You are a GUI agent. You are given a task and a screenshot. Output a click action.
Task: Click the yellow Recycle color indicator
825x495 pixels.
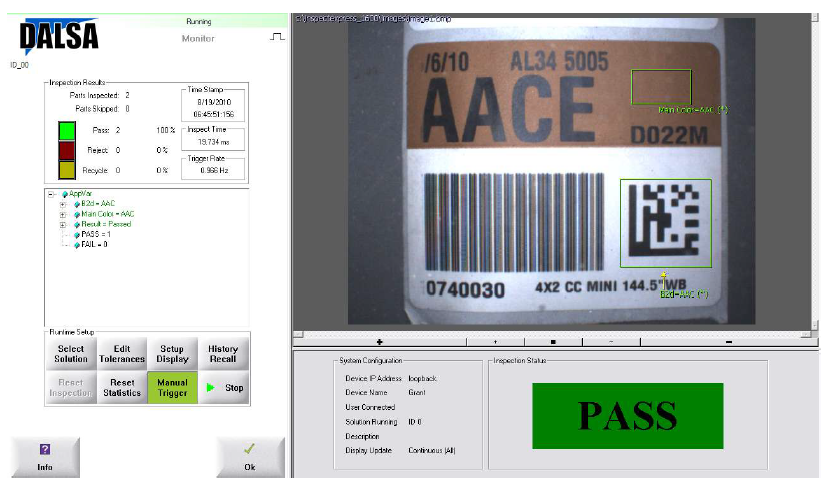pyautogui.click(x=67, y=170)
